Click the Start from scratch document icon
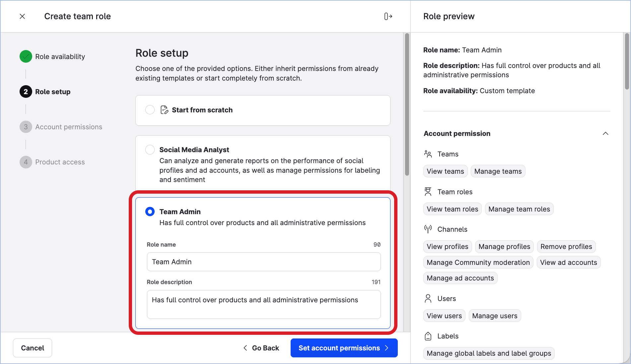This screenshot has height=364, width=631. tap(164, 110)
